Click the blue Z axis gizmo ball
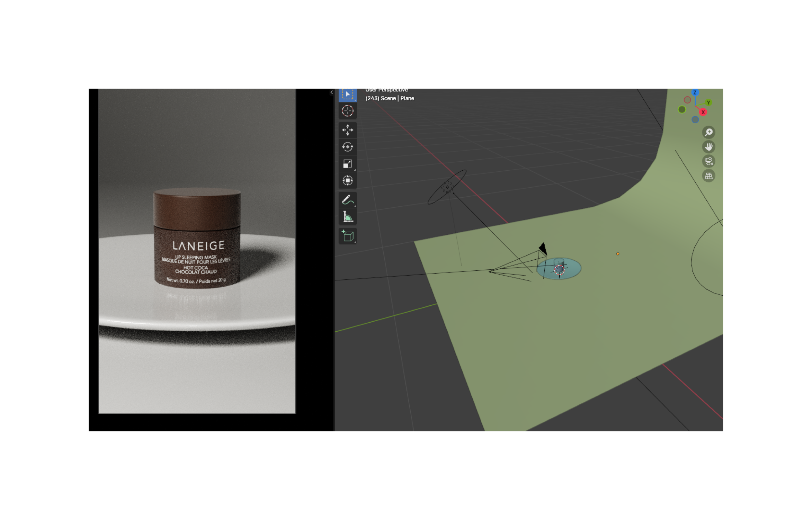The height and width of the screenshot is (520, 812). point(695,92)
